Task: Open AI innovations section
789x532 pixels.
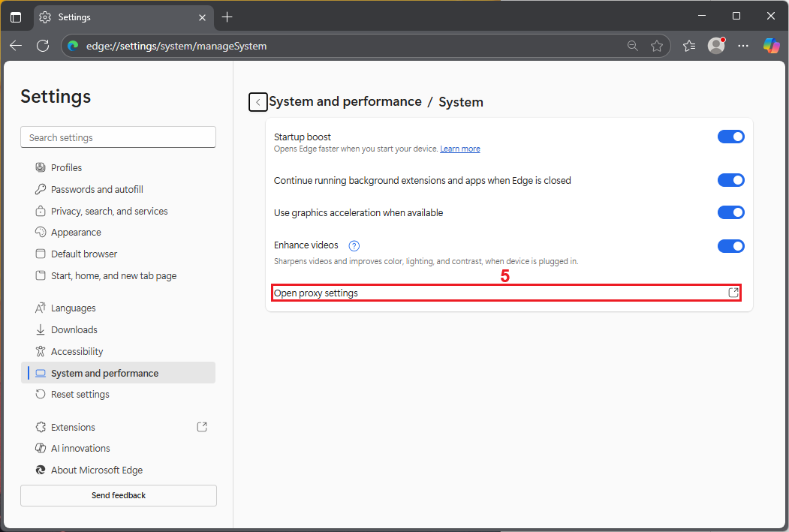Action: pos(119,448)
